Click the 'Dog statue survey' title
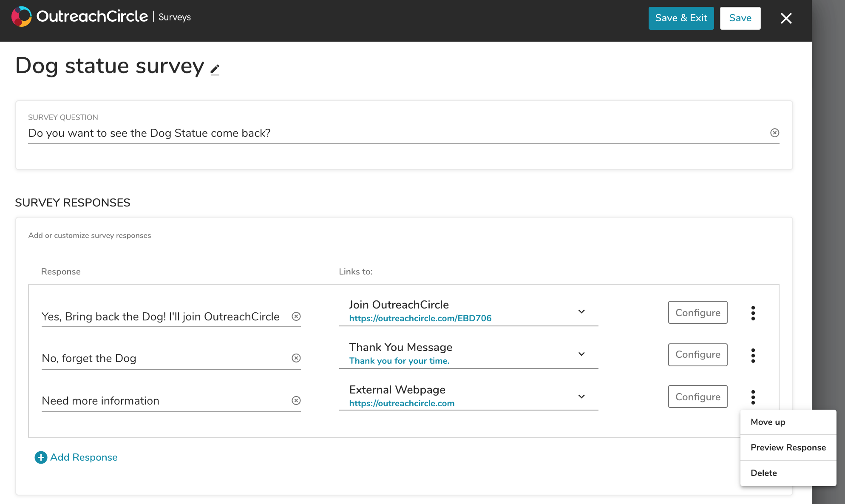Screen dimensions: 845x504 (x=110, y=66)
